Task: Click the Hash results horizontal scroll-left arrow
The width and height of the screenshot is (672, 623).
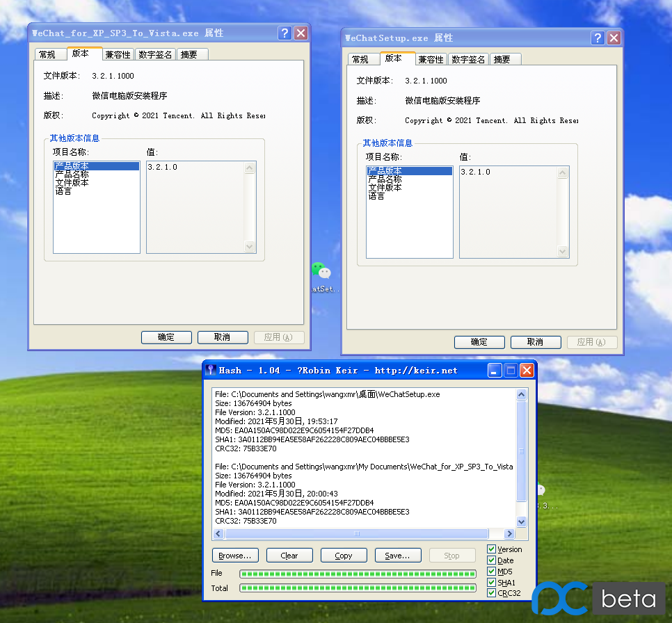Action: (218, 533)
